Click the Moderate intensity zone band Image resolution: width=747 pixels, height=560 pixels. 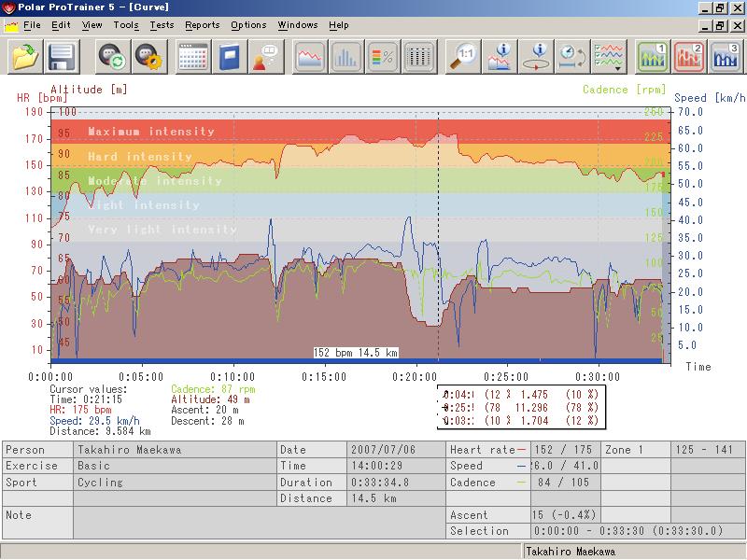(360, 180)
